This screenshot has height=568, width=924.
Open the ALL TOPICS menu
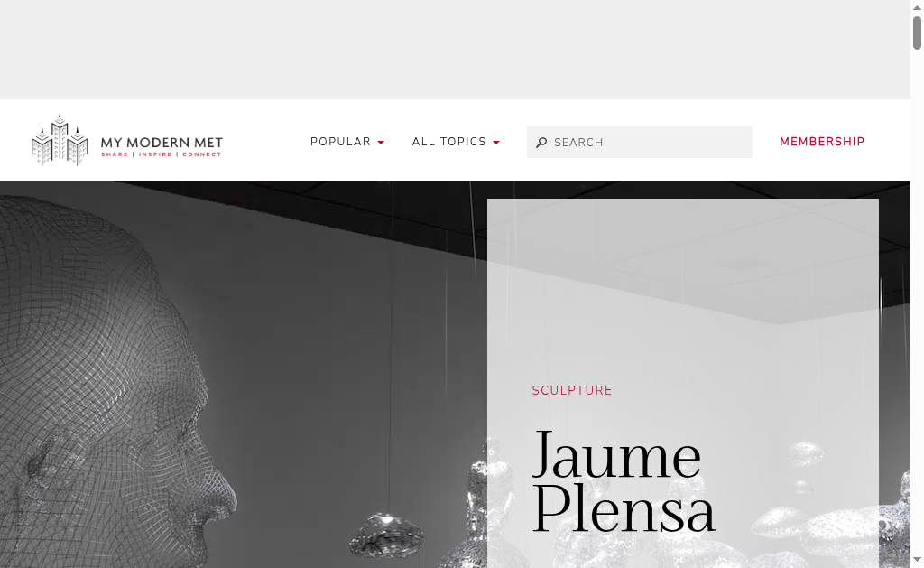[x=449, y=142]
